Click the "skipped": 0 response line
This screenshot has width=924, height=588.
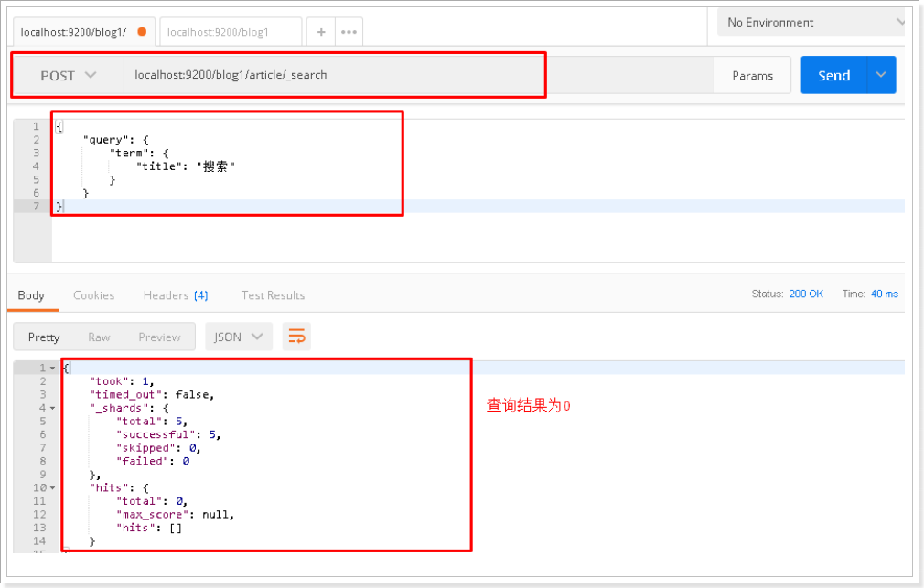[x=158, y=448]
